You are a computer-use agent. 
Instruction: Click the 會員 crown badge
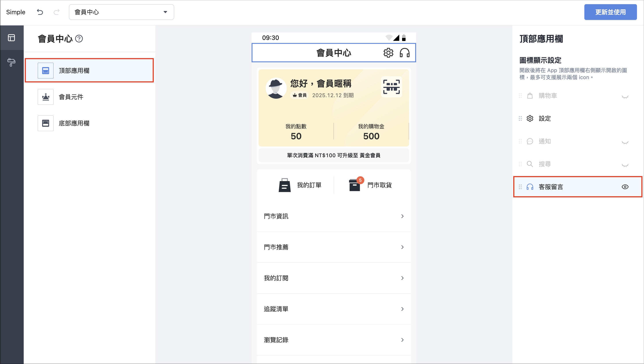tap(299, 95)
